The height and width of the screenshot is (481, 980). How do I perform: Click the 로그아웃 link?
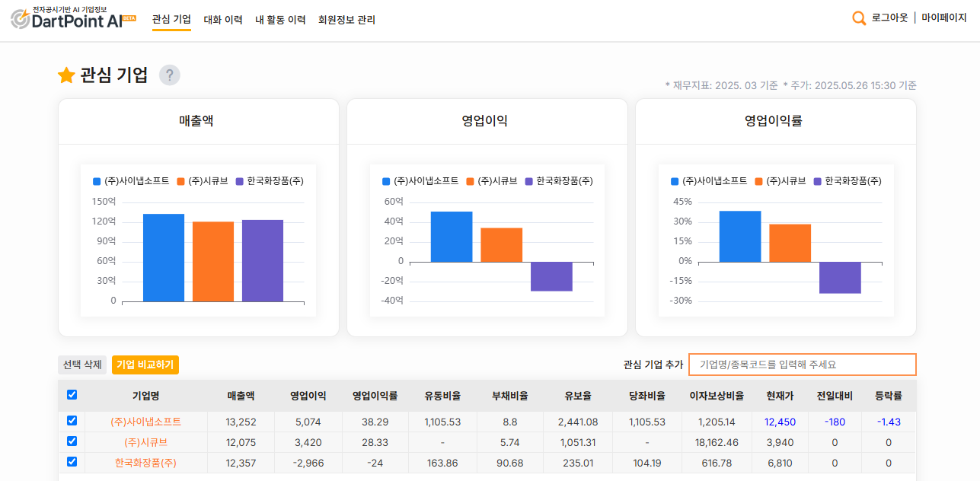click(891, 18)
